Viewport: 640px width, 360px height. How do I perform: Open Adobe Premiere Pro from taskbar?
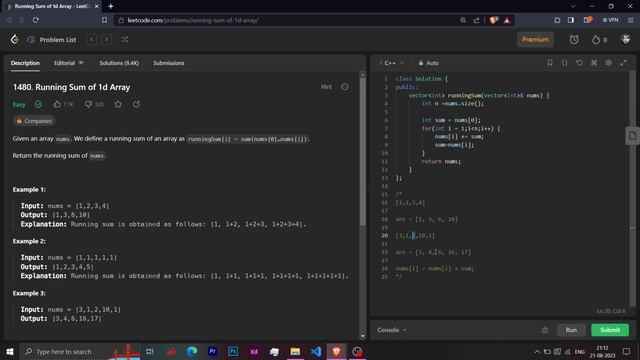212,351
